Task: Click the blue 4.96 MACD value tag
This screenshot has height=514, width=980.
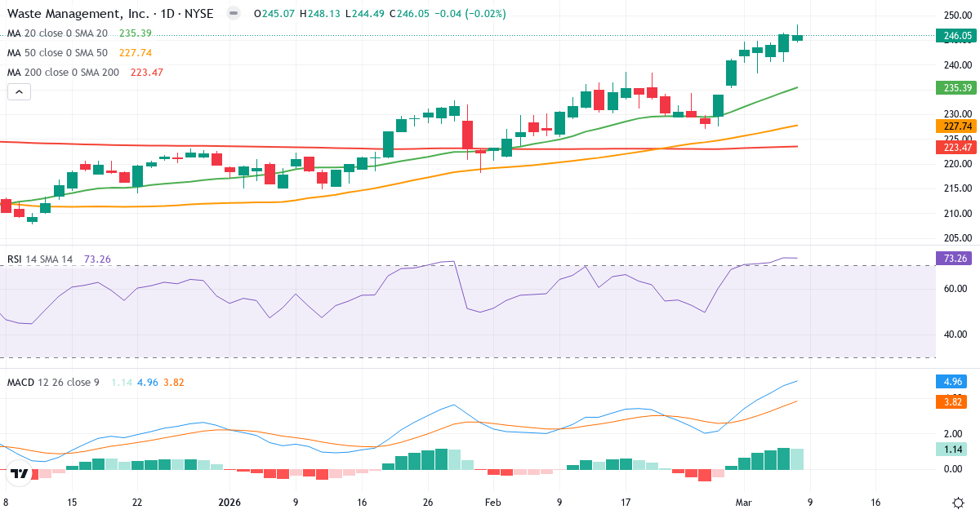Action: (x=953, y=380)
